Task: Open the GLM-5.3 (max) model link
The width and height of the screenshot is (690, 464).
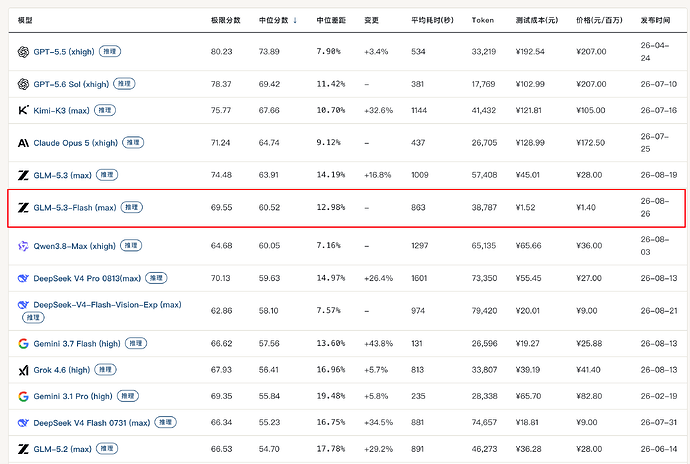Action: [62, 175]
